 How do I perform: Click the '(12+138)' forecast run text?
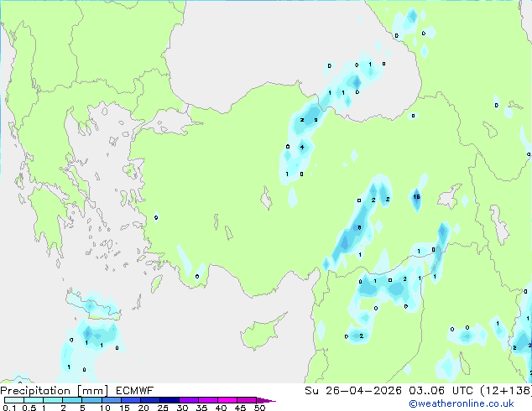click(506, 391)
